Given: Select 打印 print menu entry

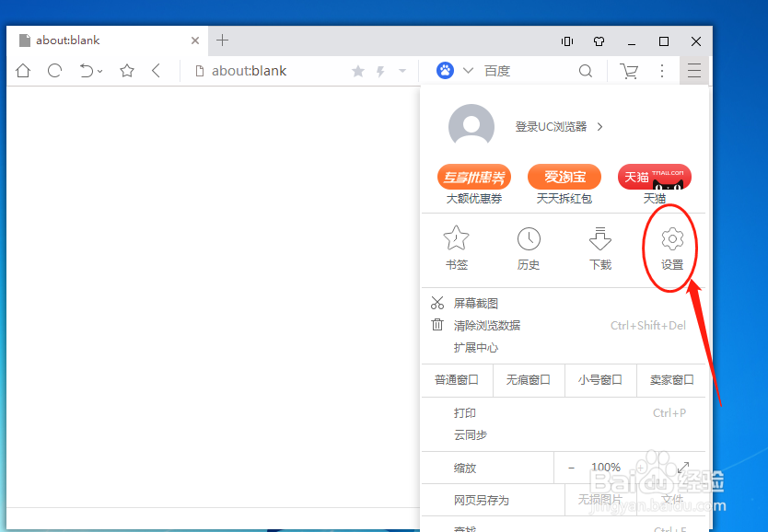Looking at the screenshot, I should [564, 413].
